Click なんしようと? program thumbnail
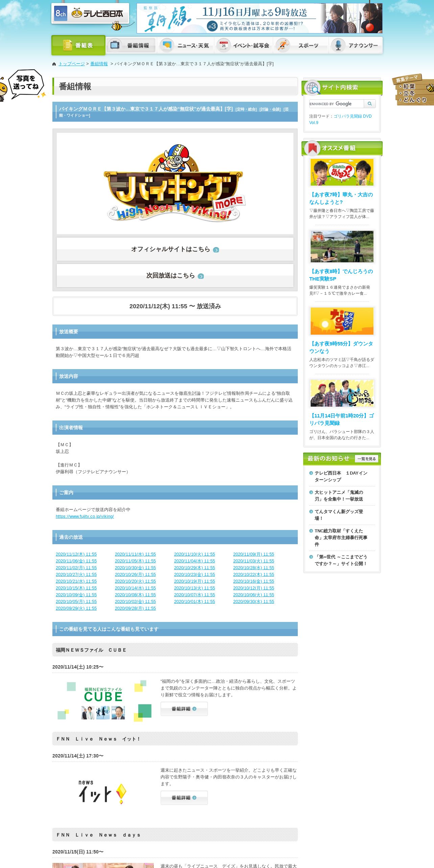The width and height of the screenshot is (434, 868). [x=342, y=172]
